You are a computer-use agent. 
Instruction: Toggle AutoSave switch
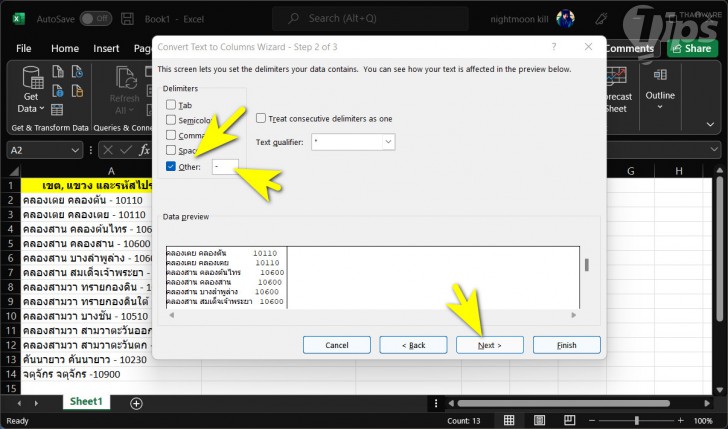(x=96, y=19)
